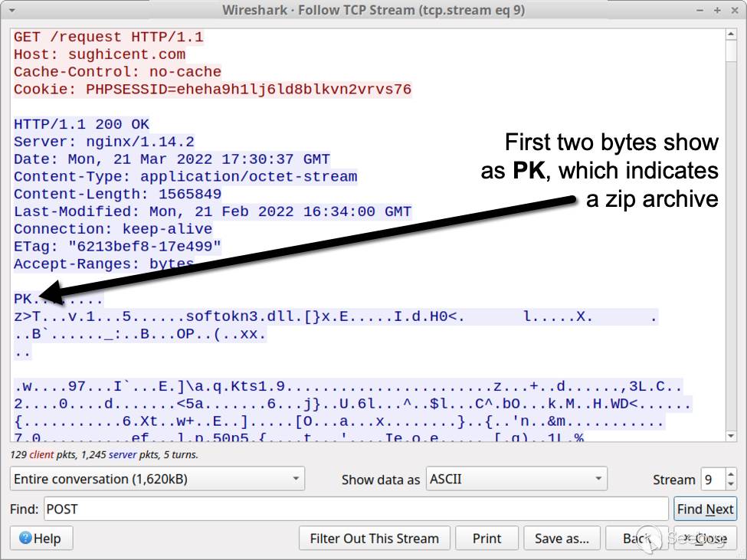Increment the Stream number with up arrow
The width and height of the screenshot is (747, 560).
pyautogui.click(x=731, y=474)
